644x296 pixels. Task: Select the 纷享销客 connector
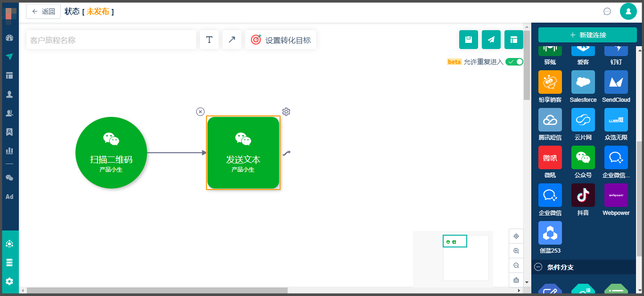pyautogui.click(x=550, y=87)
